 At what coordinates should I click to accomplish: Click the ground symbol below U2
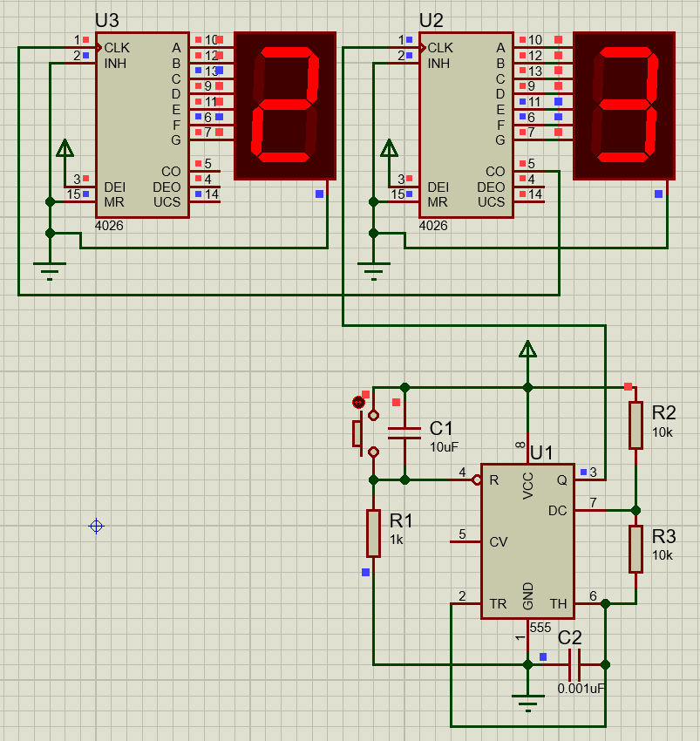[x=373, y=270]
